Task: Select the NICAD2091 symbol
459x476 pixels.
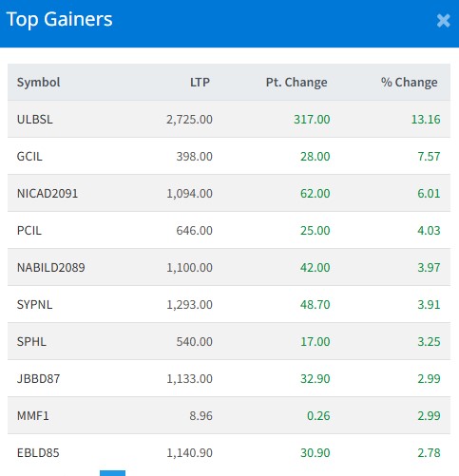Action: pos(48,194)
